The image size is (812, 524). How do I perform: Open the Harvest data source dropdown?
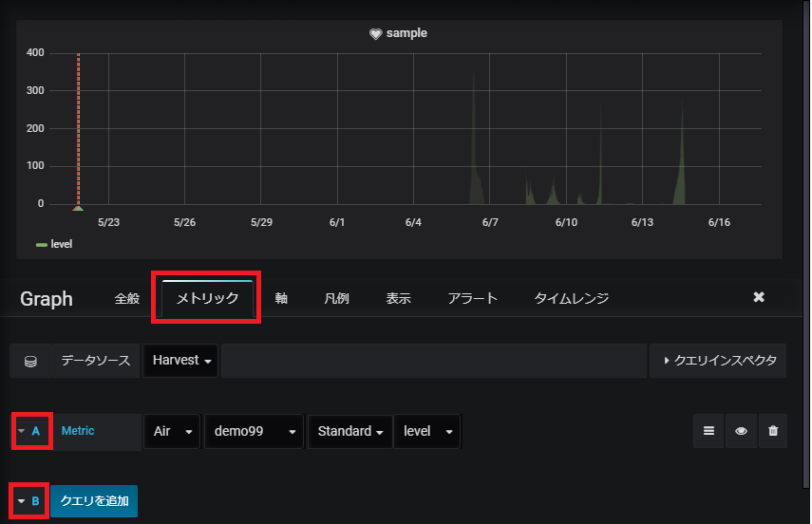(180, 361)
